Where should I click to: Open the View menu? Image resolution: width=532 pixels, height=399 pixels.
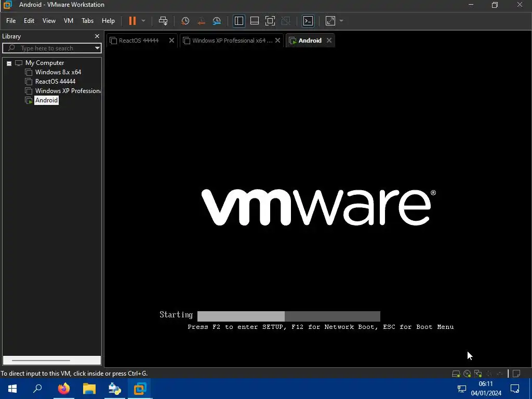coord(49,21)
